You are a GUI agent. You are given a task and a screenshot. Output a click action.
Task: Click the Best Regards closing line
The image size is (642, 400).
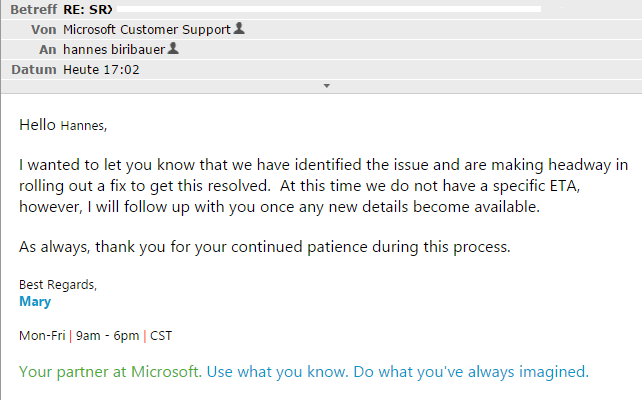click(58, 285)
